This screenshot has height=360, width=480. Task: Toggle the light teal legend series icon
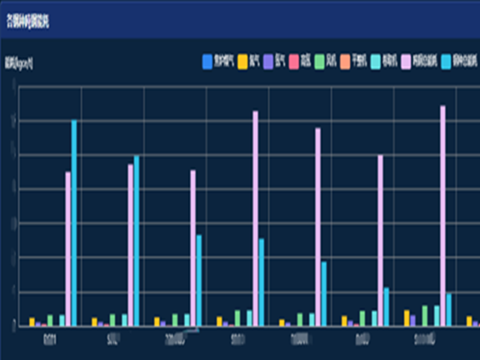point(376,62)
